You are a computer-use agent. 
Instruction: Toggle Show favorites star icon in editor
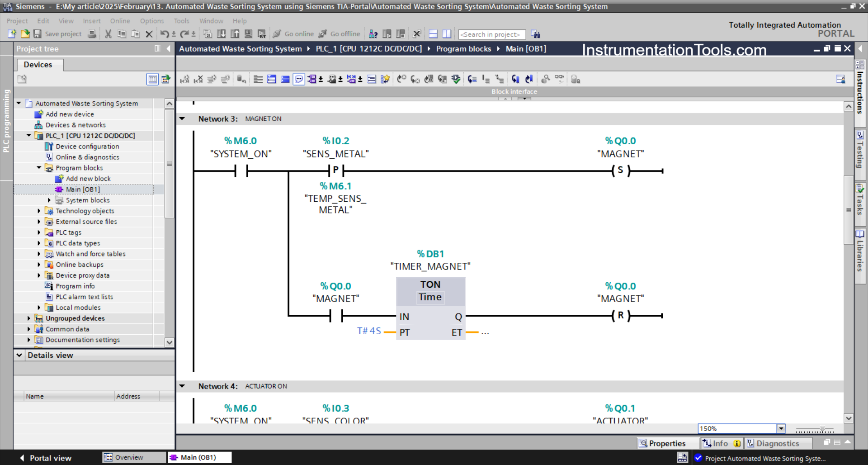coord(385,79)
